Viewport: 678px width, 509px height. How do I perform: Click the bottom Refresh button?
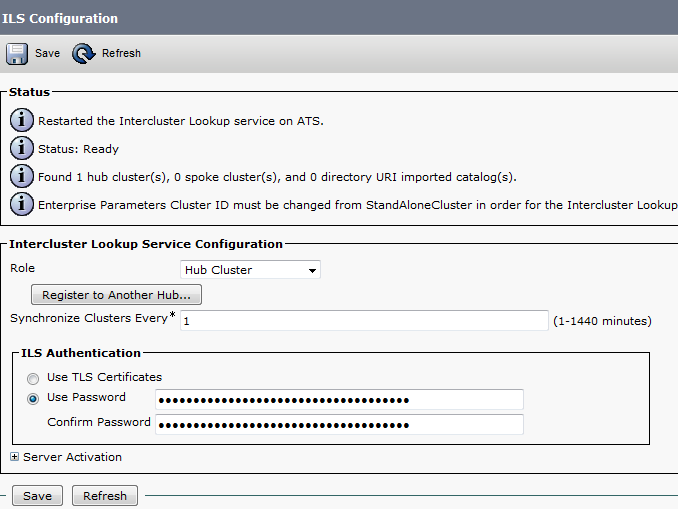(105, 496)
